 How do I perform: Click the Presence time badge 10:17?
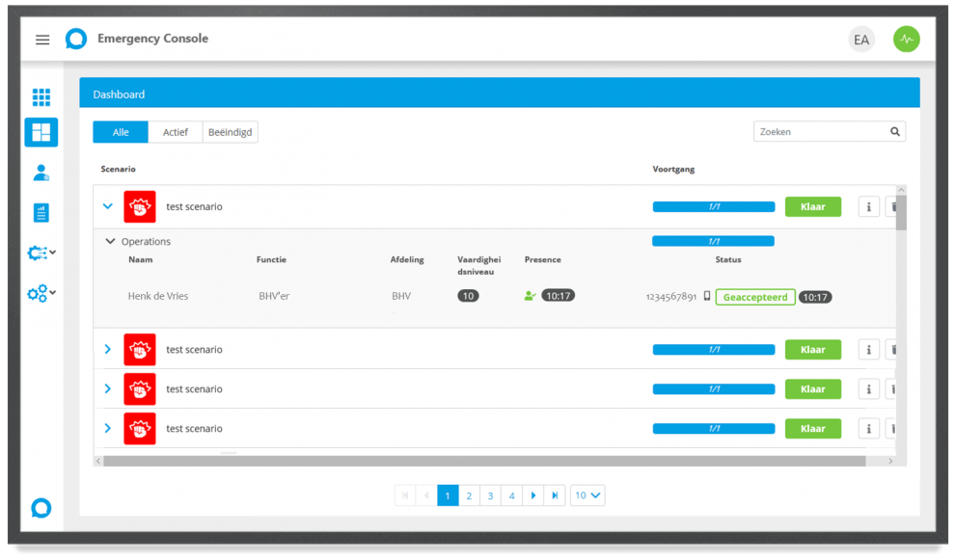click(558, 296)
